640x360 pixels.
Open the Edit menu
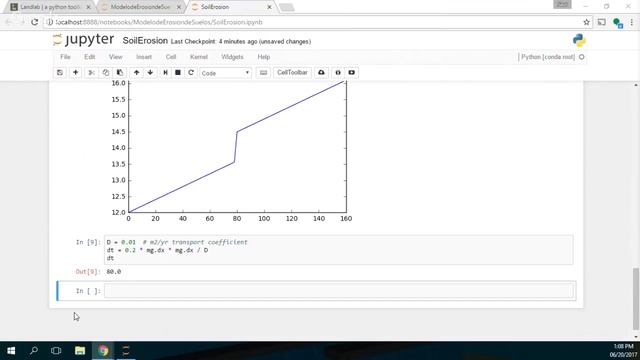[89, 57]
